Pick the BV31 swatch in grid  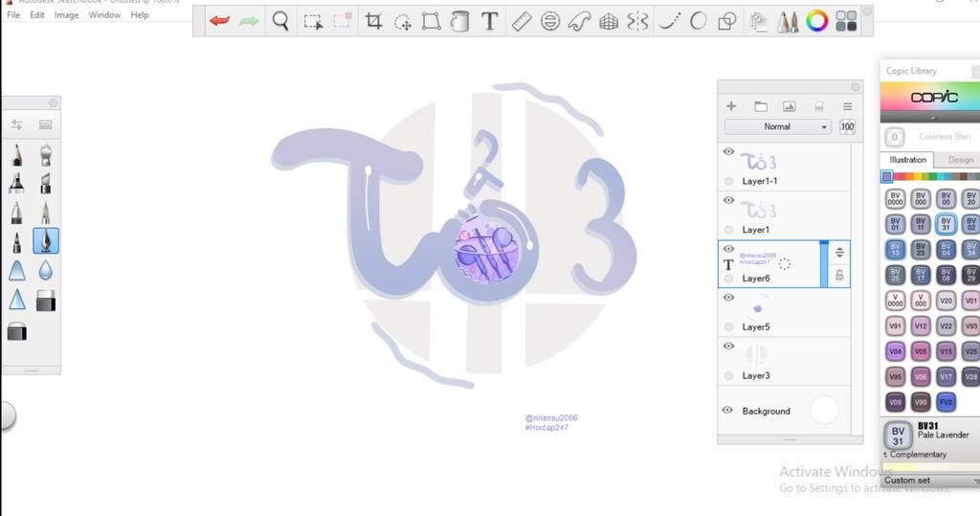click(946, 224)
